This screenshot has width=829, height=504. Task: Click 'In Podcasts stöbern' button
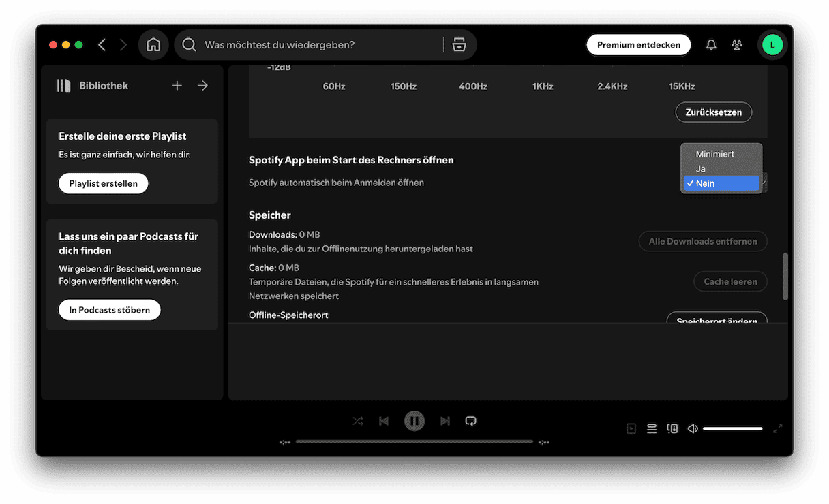(110, 310)
